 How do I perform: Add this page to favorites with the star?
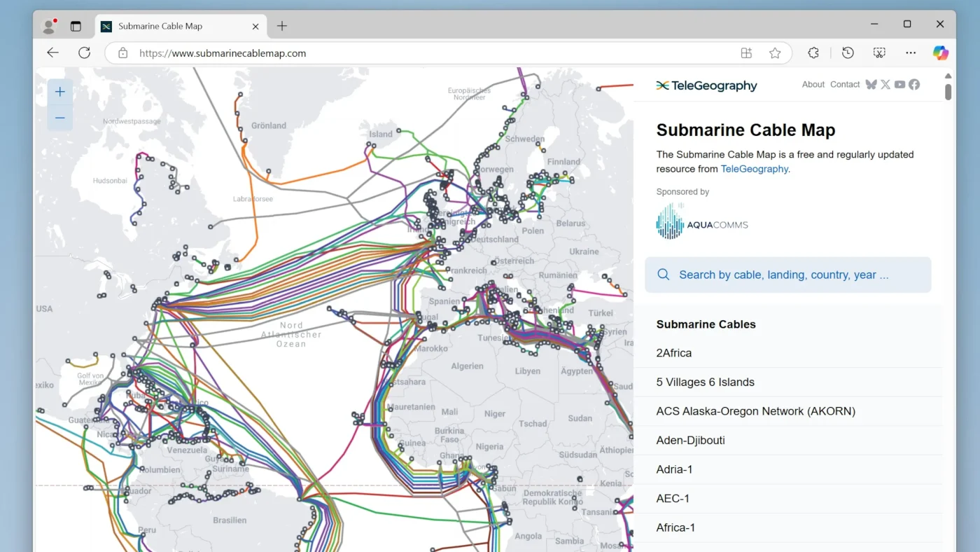tap(775, 53)
